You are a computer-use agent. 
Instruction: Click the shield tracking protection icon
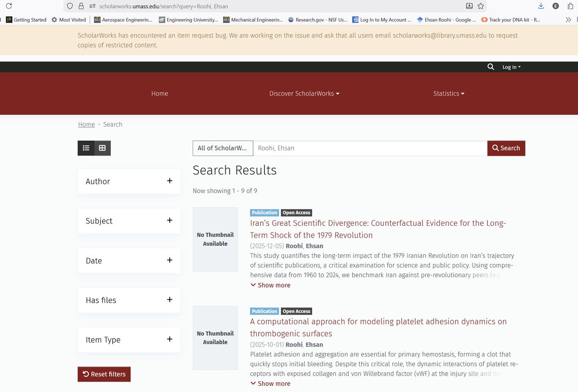(x=70, y=6)
